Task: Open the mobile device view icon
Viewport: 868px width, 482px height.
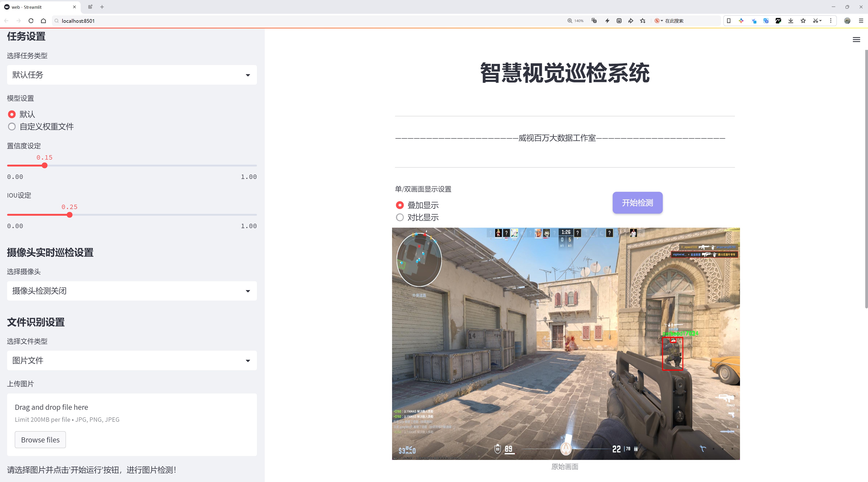Action: [x=729, y=21]
